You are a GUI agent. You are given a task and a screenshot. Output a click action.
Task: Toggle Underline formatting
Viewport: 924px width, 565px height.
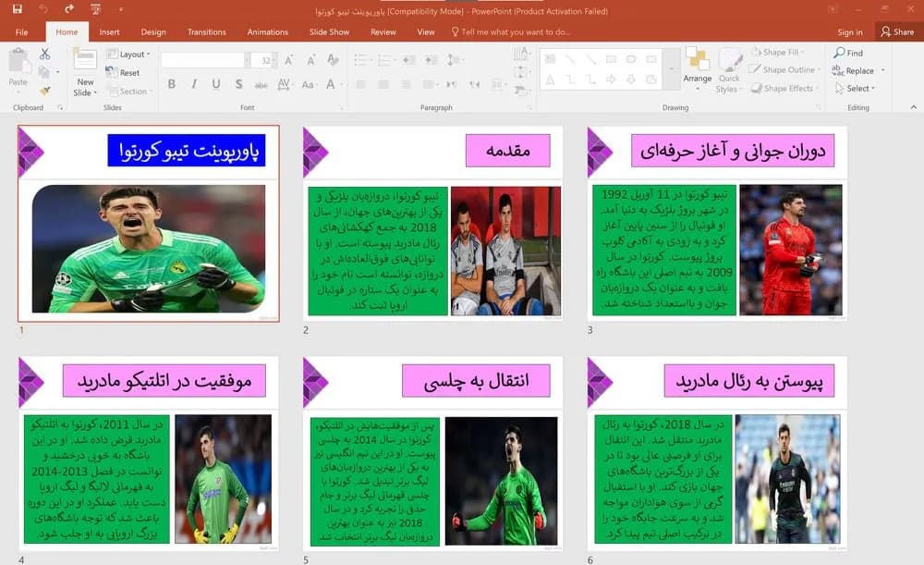coord(216,84)
